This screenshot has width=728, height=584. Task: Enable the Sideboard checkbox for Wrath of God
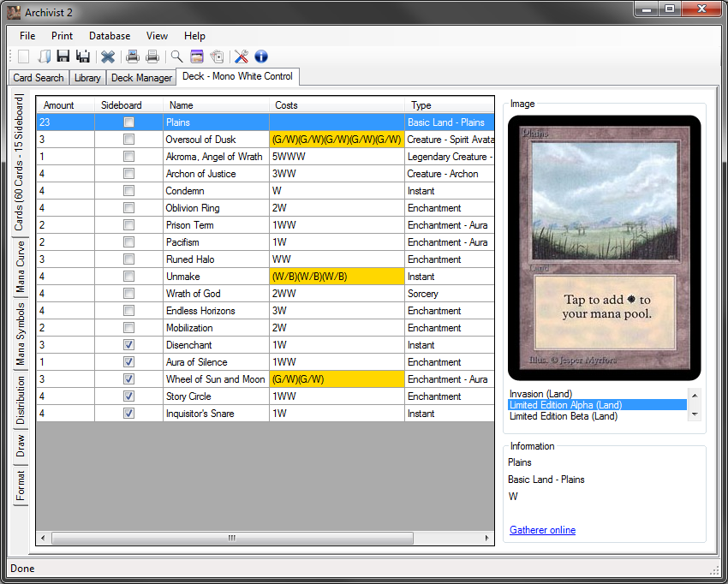128,293
